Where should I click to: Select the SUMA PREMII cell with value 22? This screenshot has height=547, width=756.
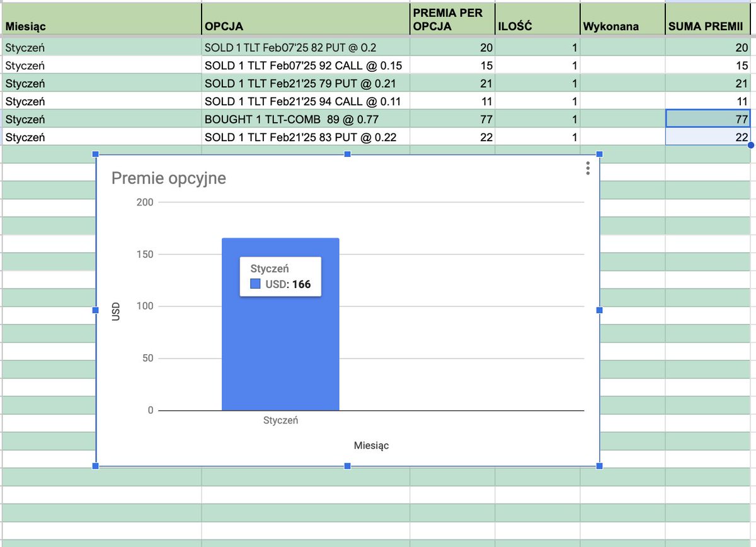[708, 136]
